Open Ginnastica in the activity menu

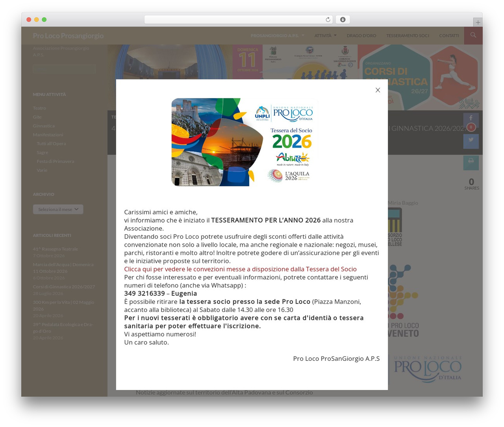(x=44, y=126)
